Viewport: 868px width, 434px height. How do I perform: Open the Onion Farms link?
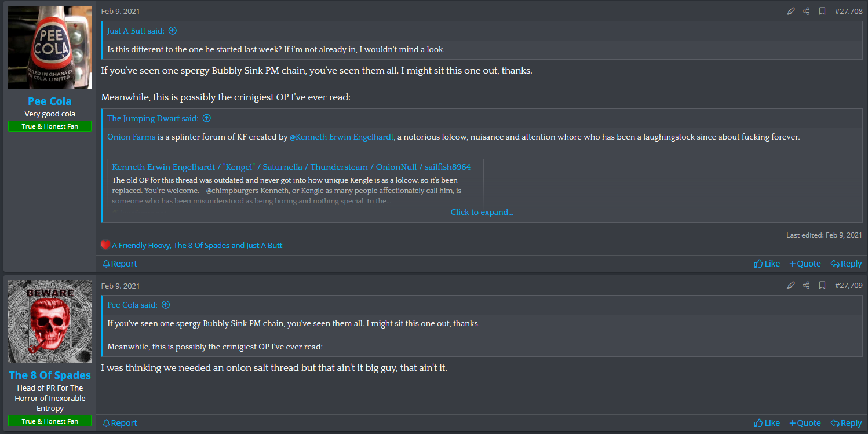click(131, 137)
